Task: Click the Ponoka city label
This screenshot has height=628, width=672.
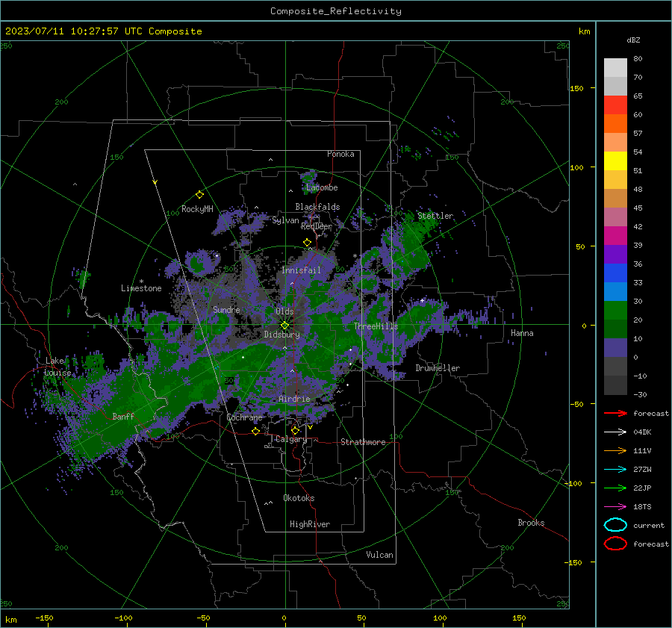Action: coord(340,154)
